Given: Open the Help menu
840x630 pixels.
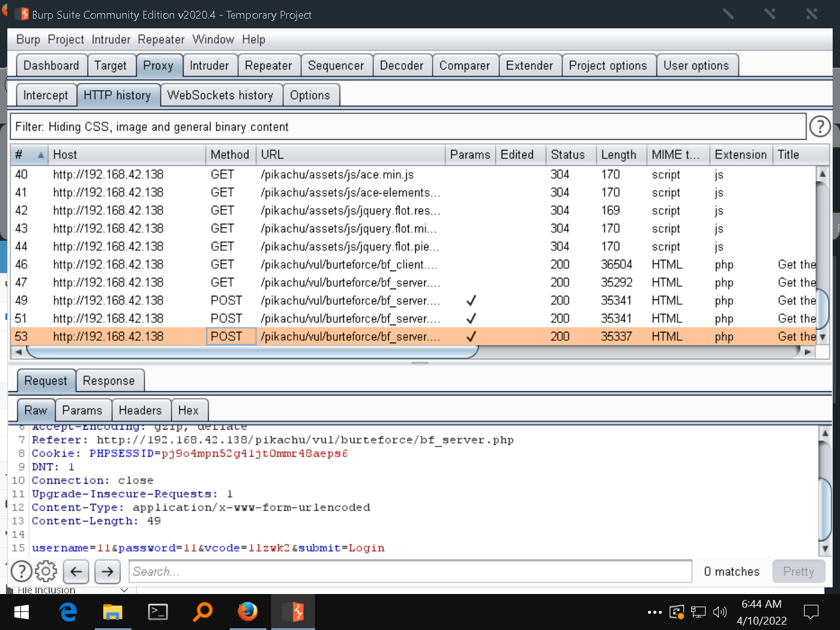Looking at the screenshot, I should click(254, 40).
